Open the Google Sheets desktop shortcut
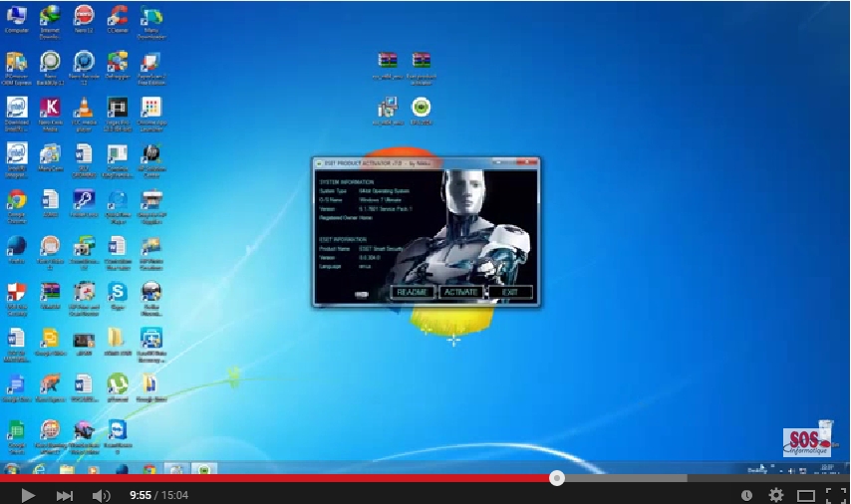This screenshot has height=504, width=851. (x=16, y=436)
